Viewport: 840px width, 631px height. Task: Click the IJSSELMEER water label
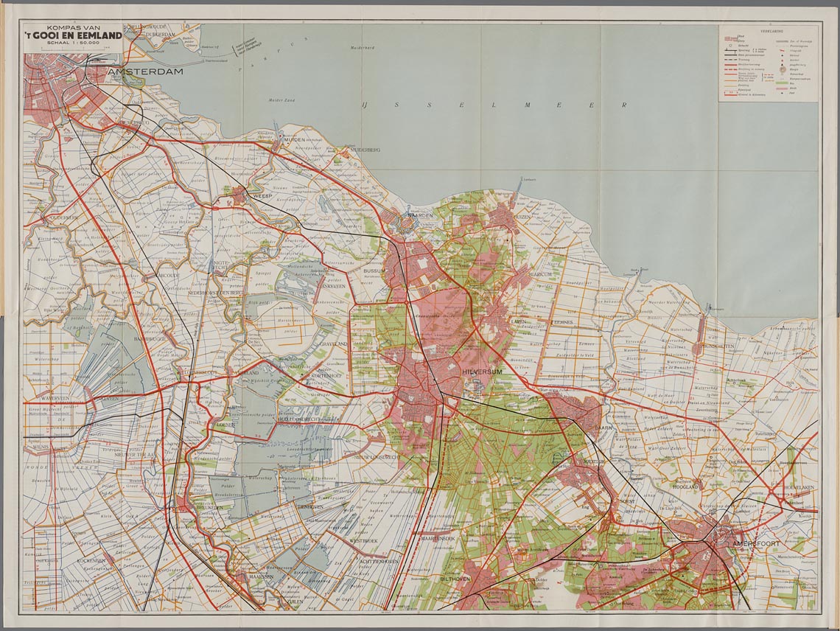tap(493, 105)
